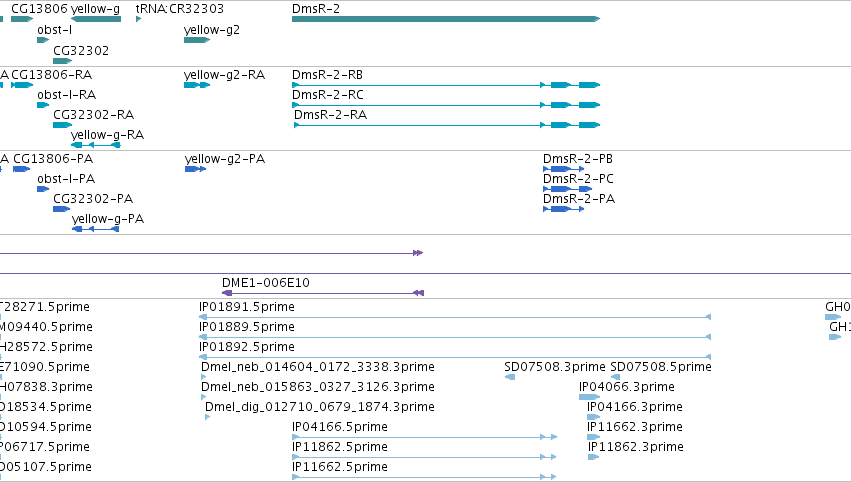
Task: Click the tRNA:CR32303 label
Action: [180, 9]
